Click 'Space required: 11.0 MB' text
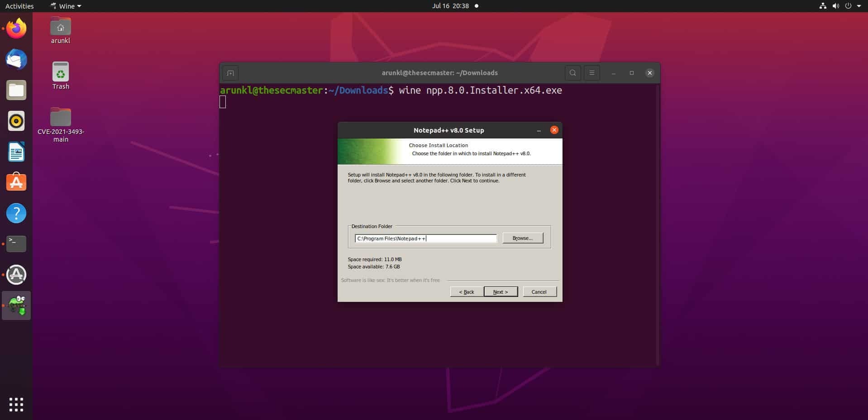This screenshot has height=420, width=868. pos(375,260)
